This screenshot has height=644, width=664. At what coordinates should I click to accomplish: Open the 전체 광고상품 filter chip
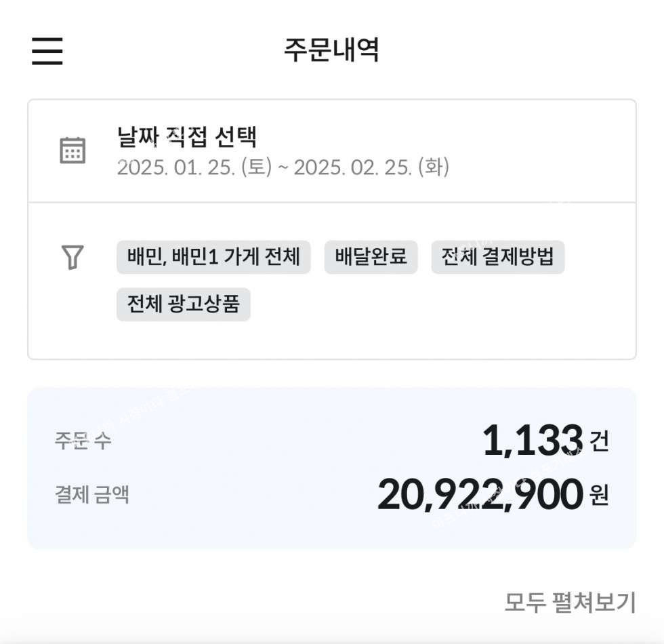tap(183, 304)
